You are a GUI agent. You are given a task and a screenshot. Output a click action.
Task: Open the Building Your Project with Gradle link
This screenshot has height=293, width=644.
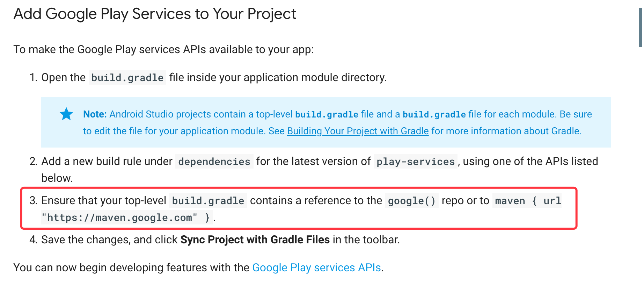tap(358, 131)
